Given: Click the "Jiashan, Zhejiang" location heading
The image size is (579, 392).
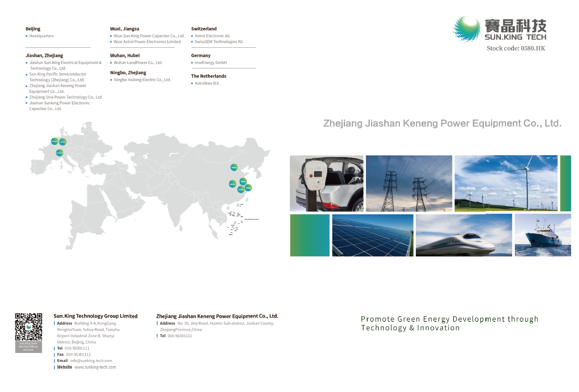Looking at the screenshot, I should pos(44,56).
